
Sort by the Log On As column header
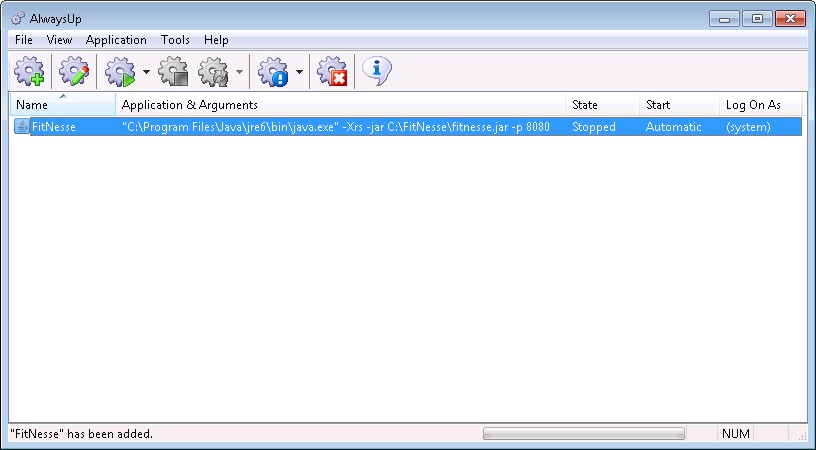[761, 105]
